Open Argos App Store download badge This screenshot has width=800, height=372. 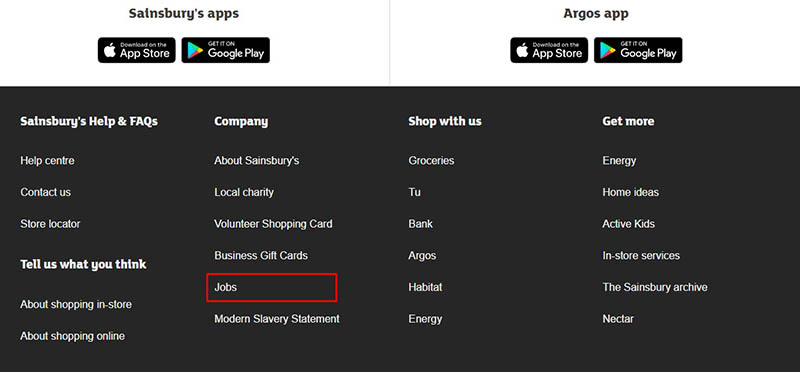[549, 50]
